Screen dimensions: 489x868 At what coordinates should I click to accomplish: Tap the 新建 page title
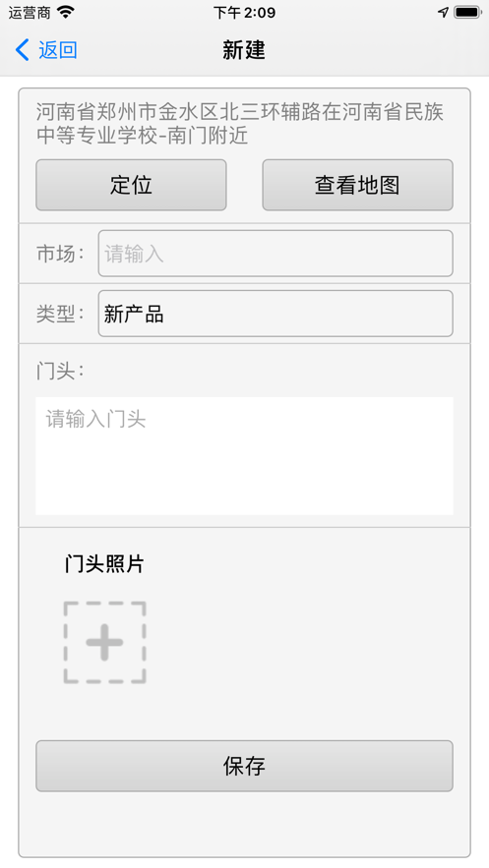point(244,50)
